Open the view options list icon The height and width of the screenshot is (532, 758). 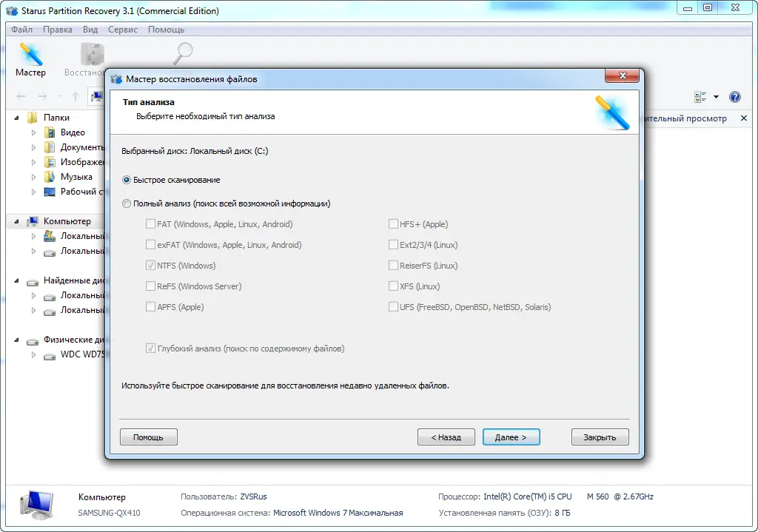[x=700, y=97]
